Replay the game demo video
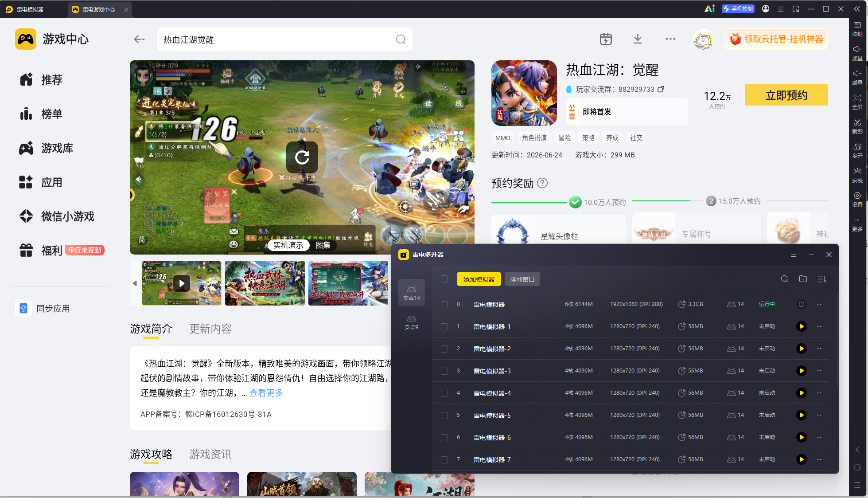 302,157
